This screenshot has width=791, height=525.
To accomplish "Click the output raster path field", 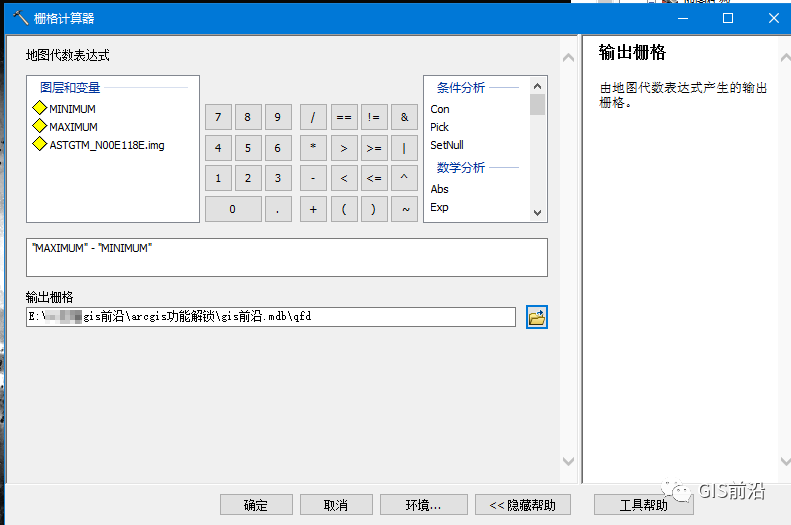I will click(271, 317).
